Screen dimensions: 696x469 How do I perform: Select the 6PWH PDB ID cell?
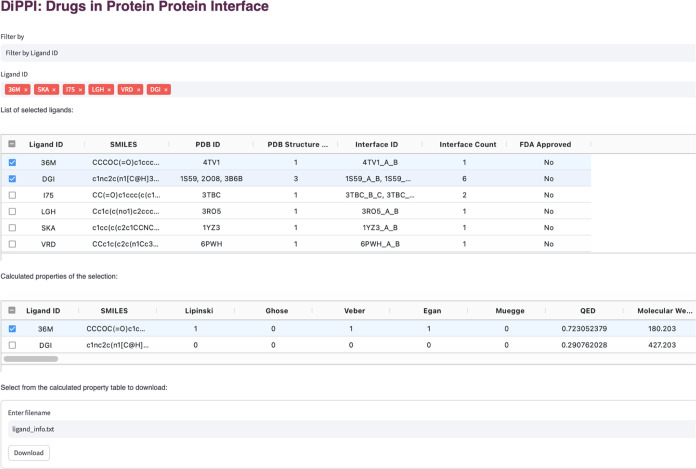point(211,244)
